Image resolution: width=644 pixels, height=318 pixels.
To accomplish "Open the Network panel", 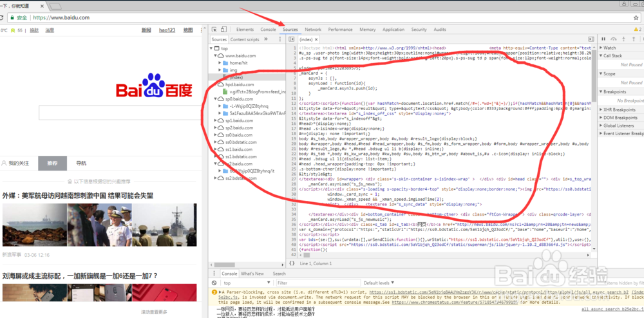I will pyautogui.click(x=313, y=30).
